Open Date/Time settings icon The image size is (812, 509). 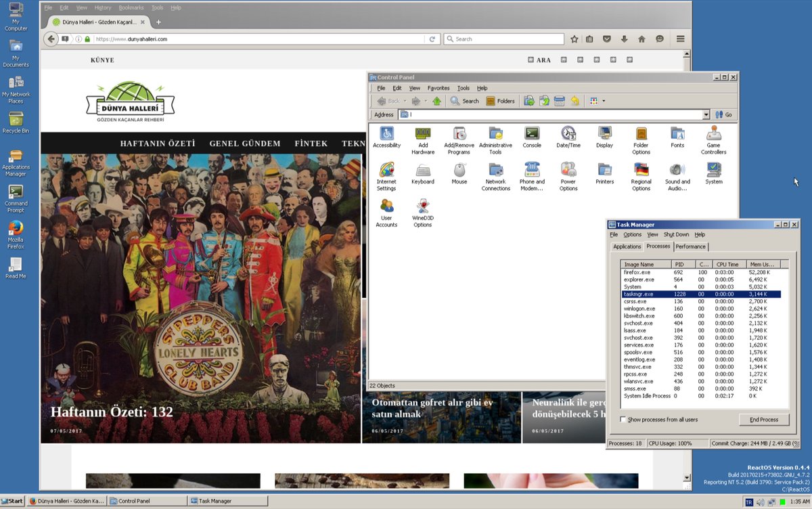coord(568,137)
